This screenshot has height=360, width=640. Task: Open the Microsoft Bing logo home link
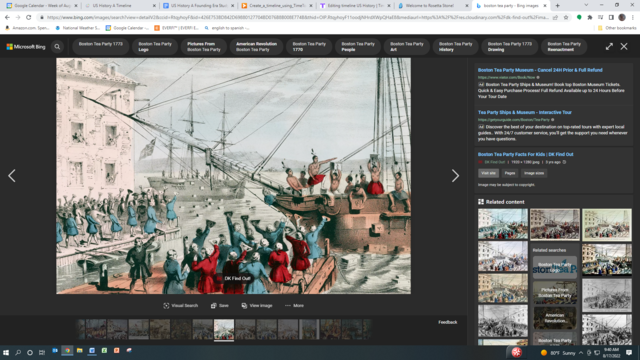point(26,47)
